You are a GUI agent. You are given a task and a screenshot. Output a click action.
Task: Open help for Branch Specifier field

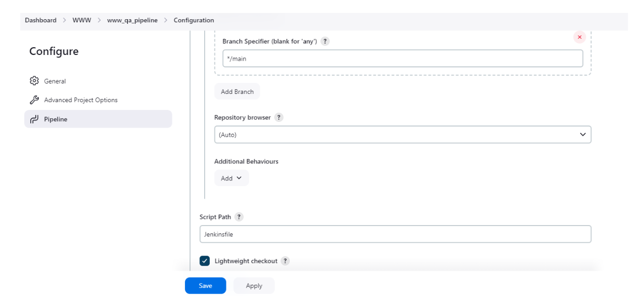[325, 41]
